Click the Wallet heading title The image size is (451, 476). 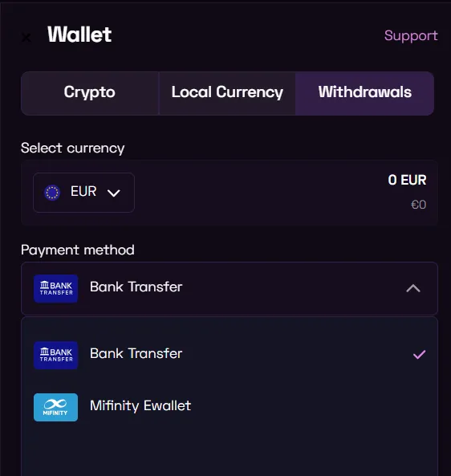(79, 35)
